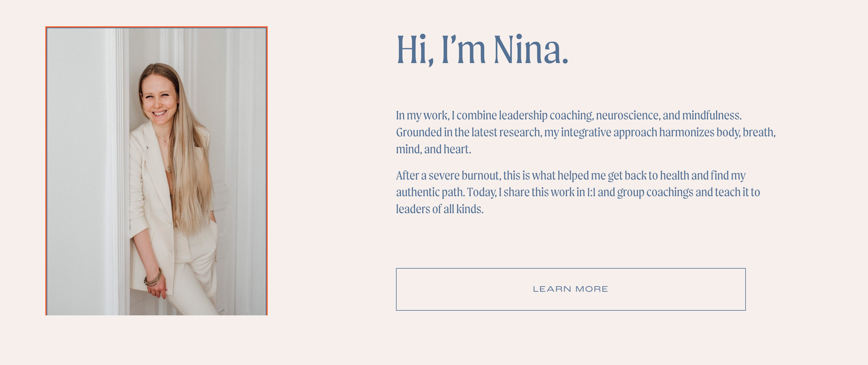Click the line "mind, and heart."
This screenshot has width=868, height=365.
(433, 149)
